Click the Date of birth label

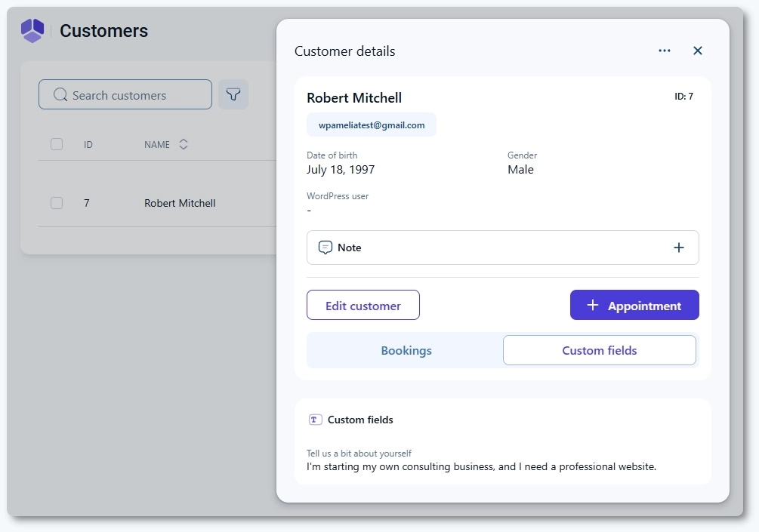click(332, 155)
